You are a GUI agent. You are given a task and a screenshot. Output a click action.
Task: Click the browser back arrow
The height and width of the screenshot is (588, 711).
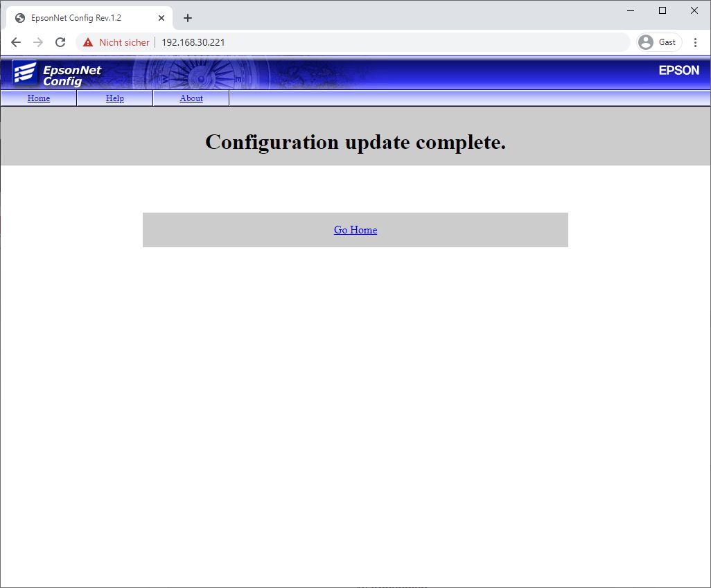coord(16,42)
